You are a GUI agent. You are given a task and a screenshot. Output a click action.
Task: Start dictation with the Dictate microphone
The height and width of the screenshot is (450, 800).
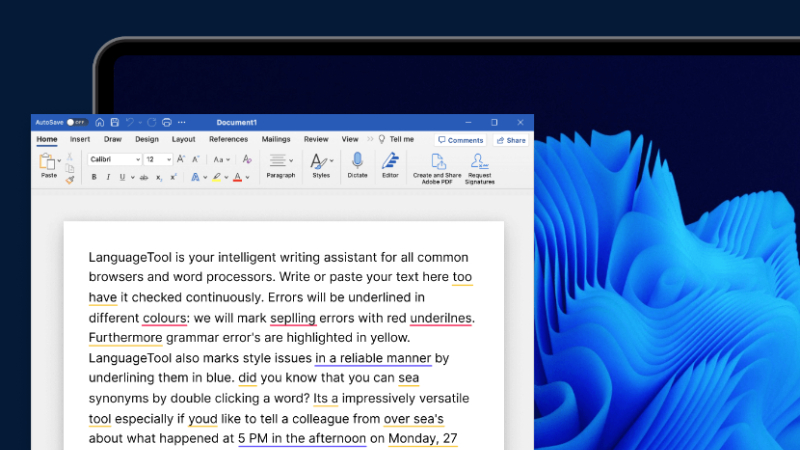point(357,166)
